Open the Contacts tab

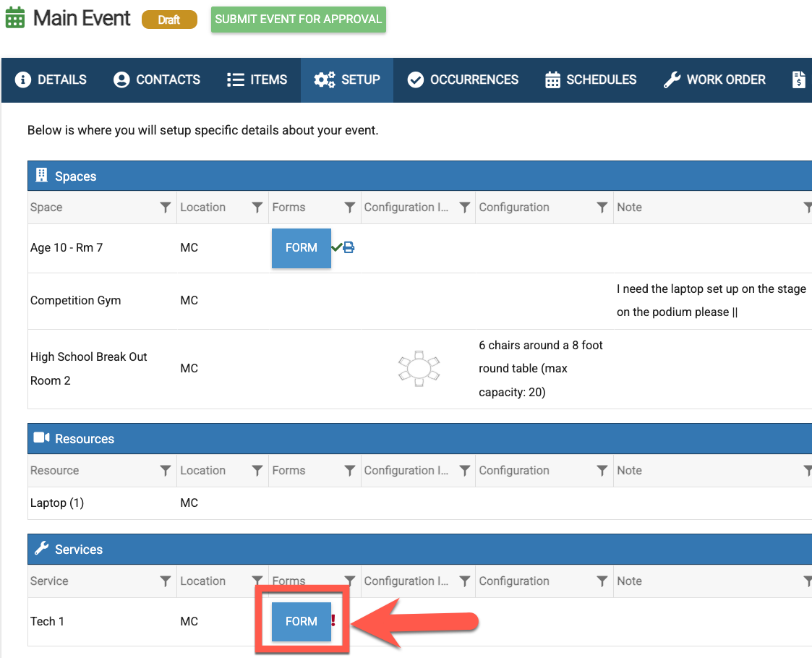tap(157, 80)
